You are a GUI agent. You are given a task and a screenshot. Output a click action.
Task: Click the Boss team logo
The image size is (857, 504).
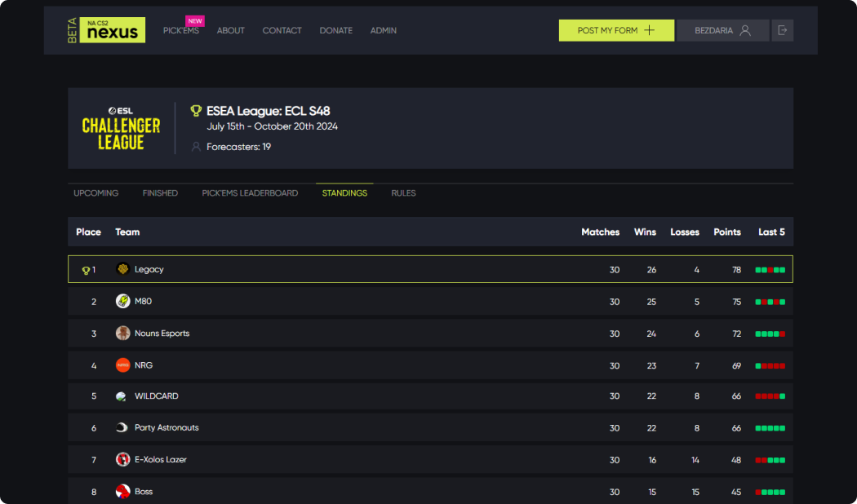(123, 492)
